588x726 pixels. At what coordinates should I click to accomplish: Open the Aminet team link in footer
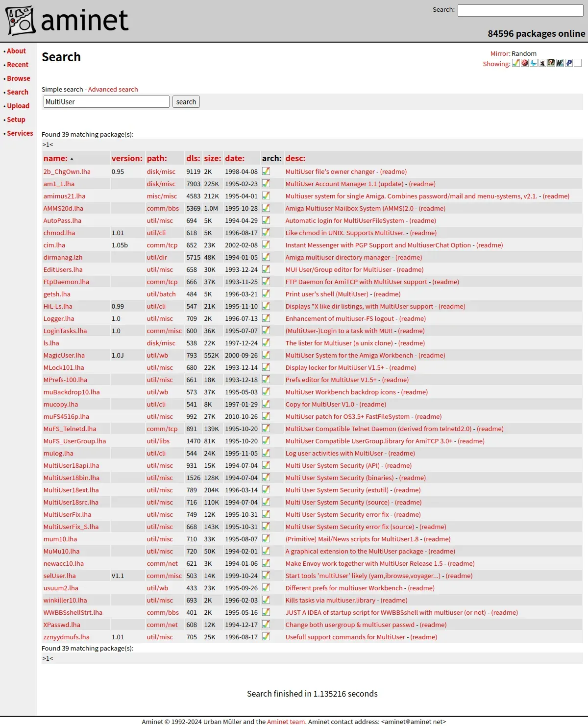point(286,721)
